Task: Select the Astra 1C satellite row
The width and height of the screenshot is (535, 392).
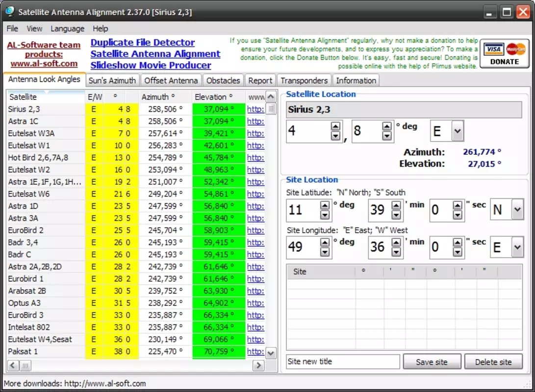Action: [x=136, y=122]
